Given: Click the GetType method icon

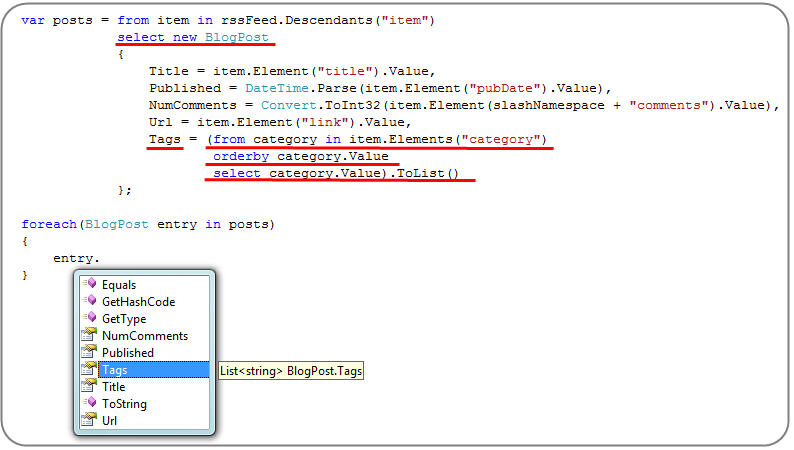Looking at the screenshot, I should 90,317.
